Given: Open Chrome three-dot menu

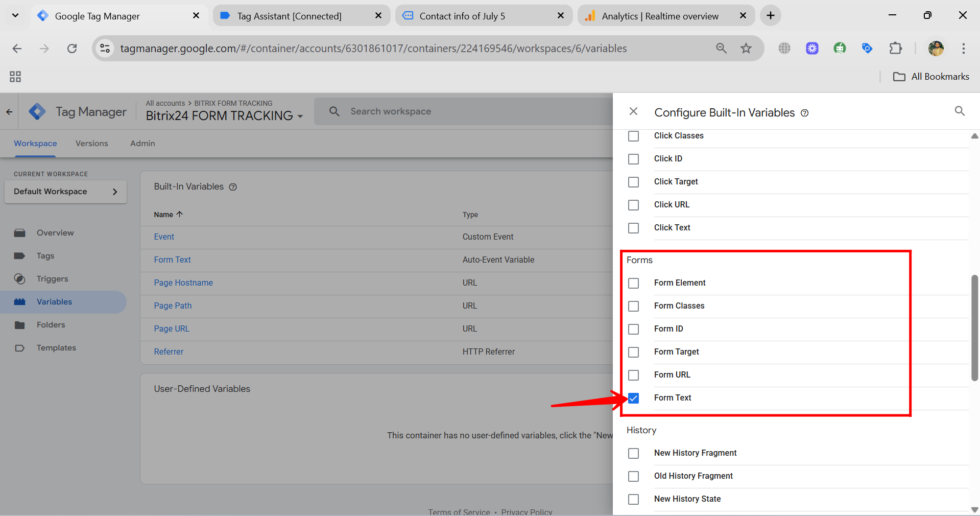Looking at the screenshot, I should click(963, 49).
